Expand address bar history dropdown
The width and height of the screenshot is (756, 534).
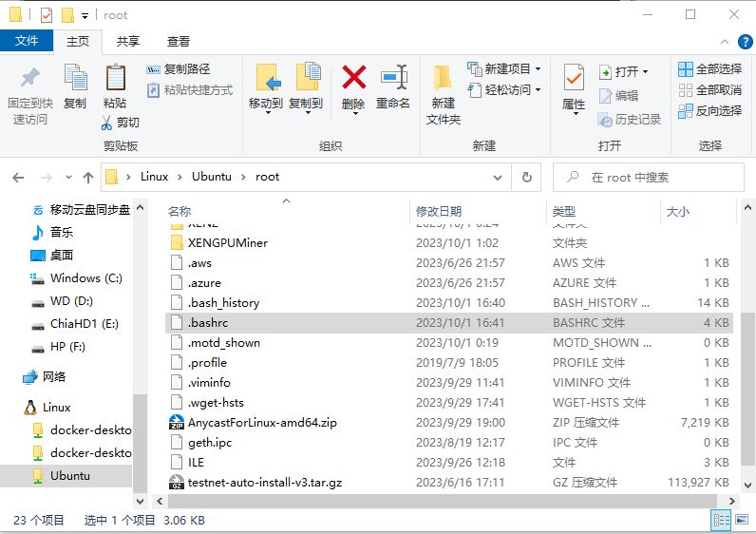[x=498, y=178]
